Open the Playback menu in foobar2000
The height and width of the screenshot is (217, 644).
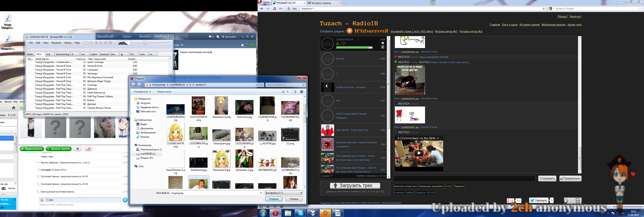[56, 43]
